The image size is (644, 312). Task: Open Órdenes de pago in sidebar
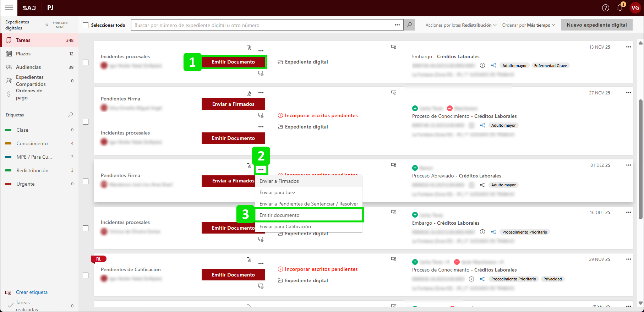coord(39,94)
